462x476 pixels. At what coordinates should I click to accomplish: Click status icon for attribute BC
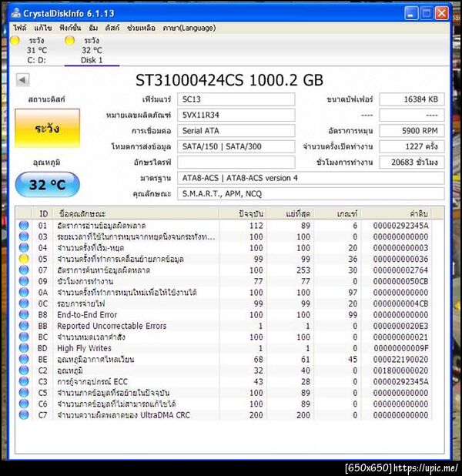(x=24, y=337)
